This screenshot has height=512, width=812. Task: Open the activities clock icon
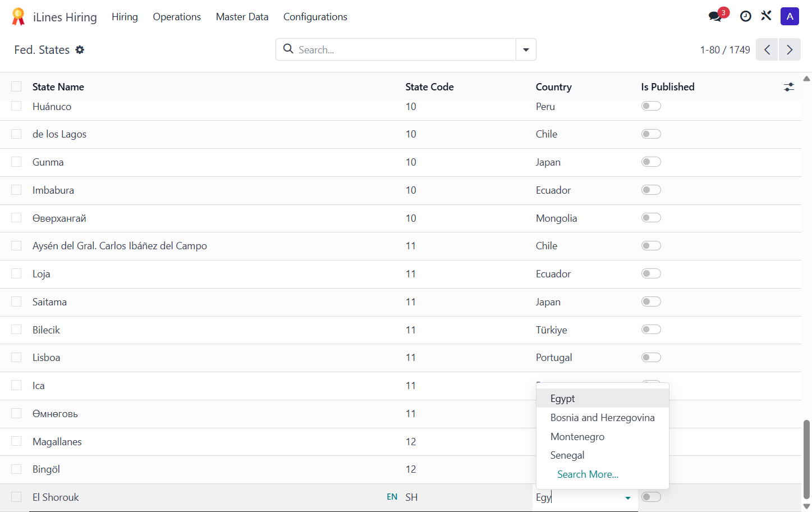coord(745,16)
